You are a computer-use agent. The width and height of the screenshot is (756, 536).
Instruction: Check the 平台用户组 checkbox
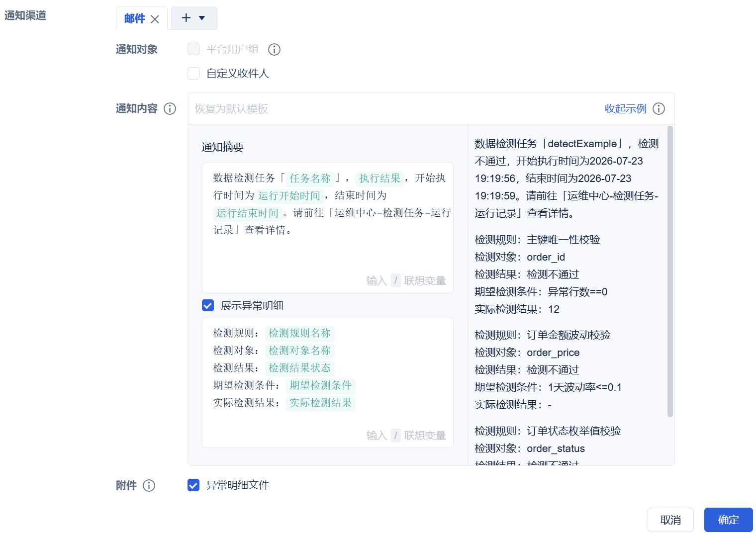click(193, 49)
